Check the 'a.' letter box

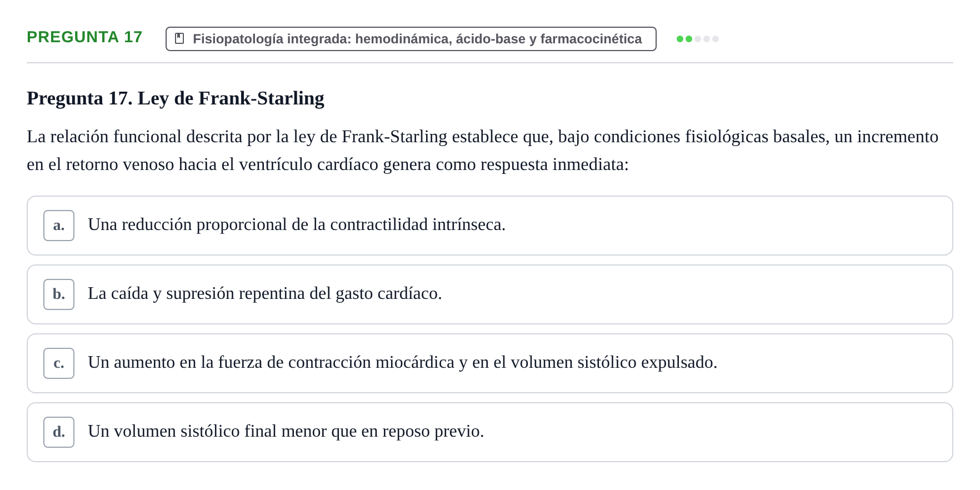(59, 226)
